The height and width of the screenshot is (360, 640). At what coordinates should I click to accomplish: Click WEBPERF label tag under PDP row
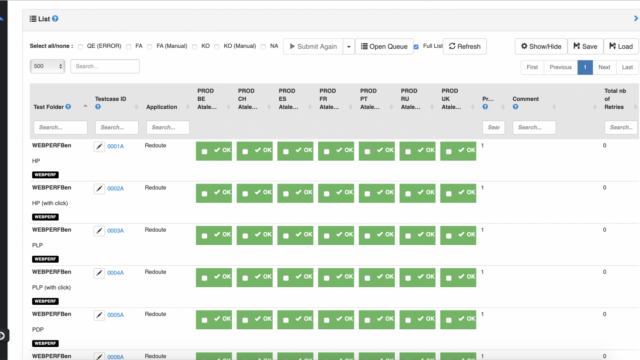(45, 343)
